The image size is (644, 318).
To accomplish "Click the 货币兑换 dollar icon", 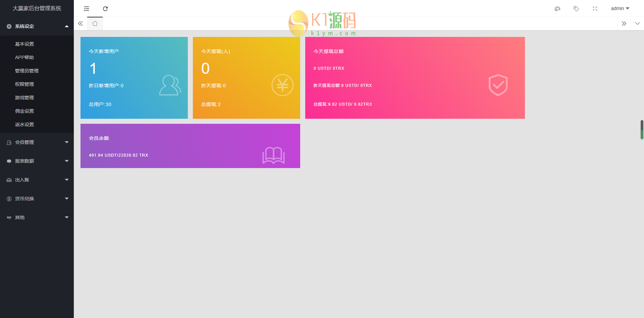I will click(9, 199).
